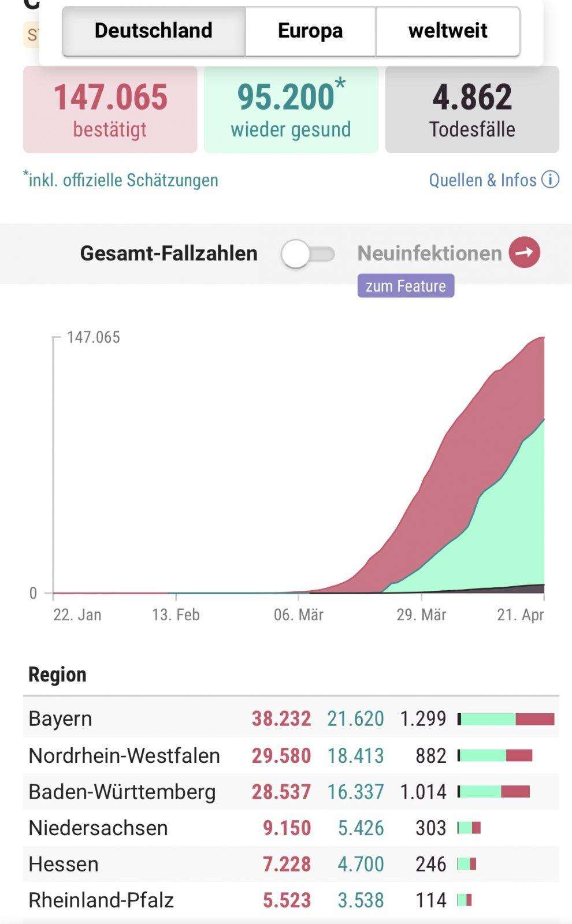572x924 pixels.
Task: Click the 4.862 Todesfälle card
Action: pyautogui.click(x=472, y=110)
